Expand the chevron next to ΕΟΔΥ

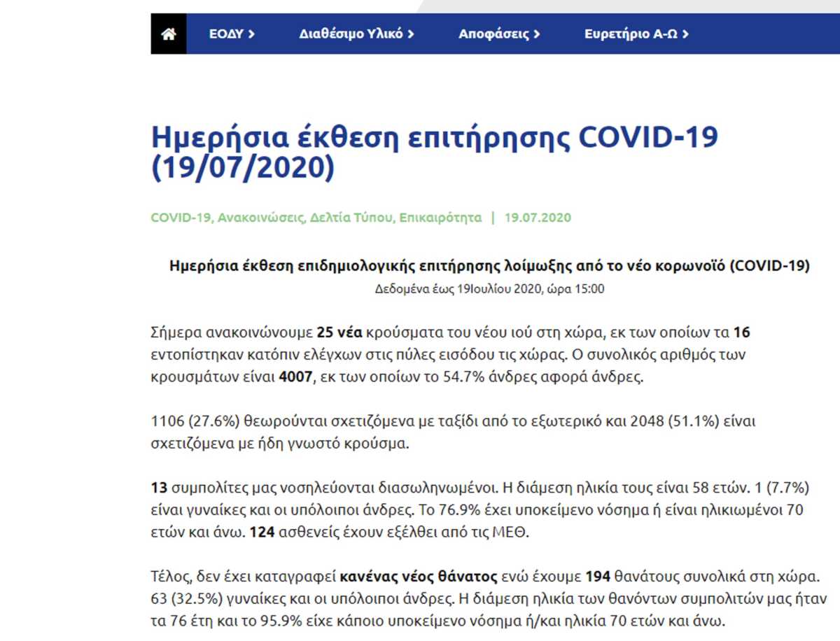pos(251,34)
